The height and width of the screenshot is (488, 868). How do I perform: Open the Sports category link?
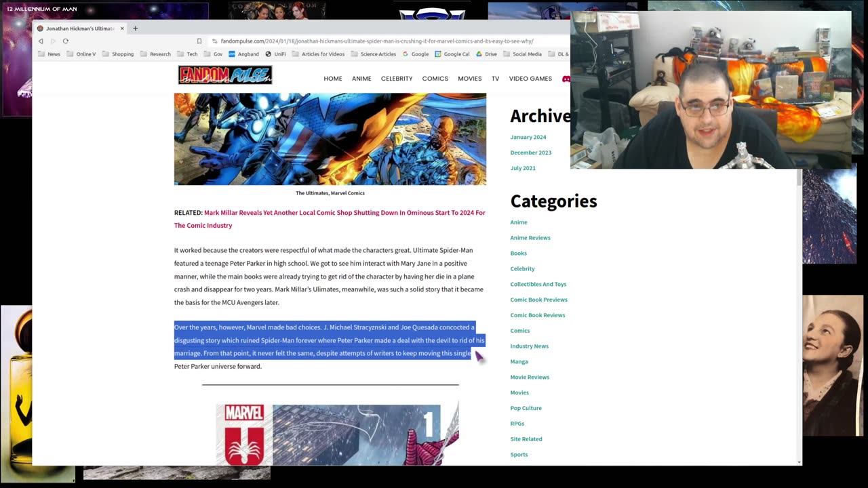click(x=519, y=455)
